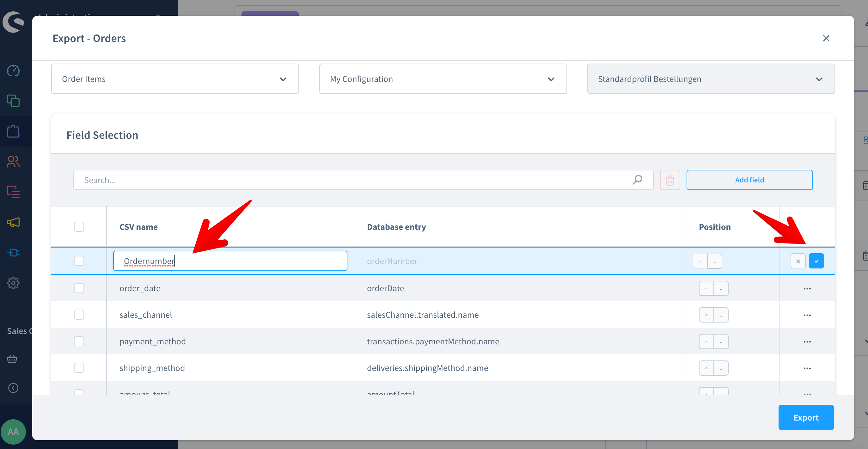
Task: Open the Order Items dropdown
Action: tap(175, 79)
